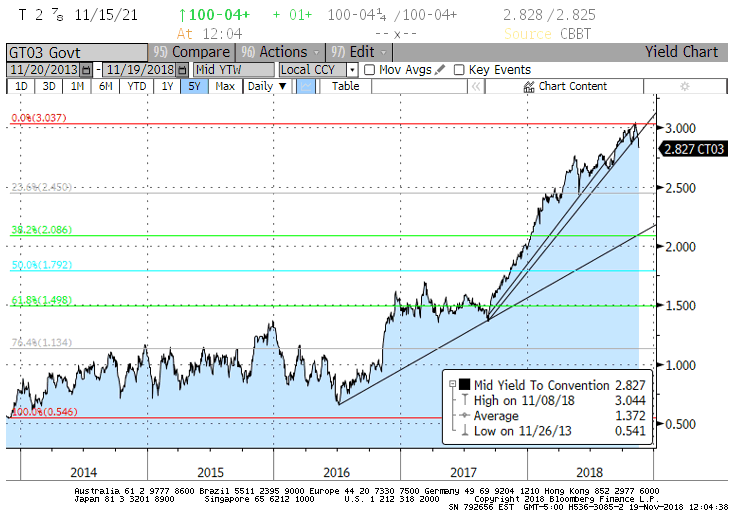The width and height of the screenshot is (736, 530).
Task: Click the 3.000 y-axis value
Action: 680,128
